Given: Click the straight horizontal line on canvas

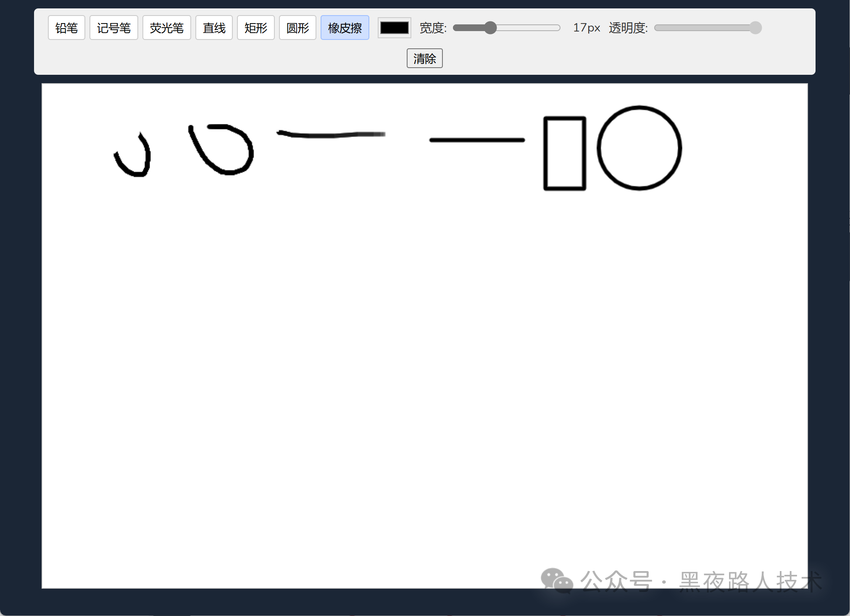Looking at the screenshot, I should coord(477,140).
